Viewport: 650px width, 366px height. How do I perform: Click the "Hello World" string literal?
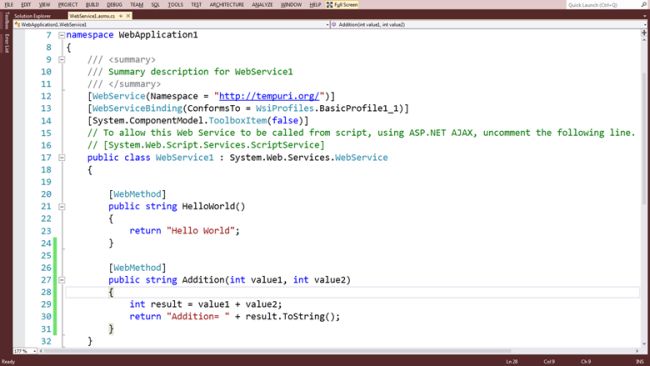pyautogui.click(x=201, y=231)
